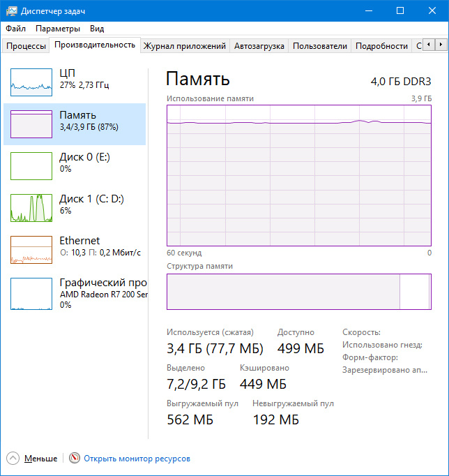The width and height of the screenshot is (449, 476).
Task: Click the Доступно 499 МБ value
Action: pos(300,348)
